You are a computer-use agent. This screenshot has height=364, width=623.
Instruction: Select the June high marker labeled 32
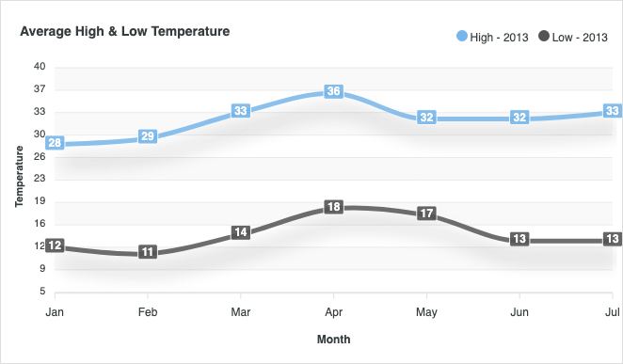click(x=519, y=117)
